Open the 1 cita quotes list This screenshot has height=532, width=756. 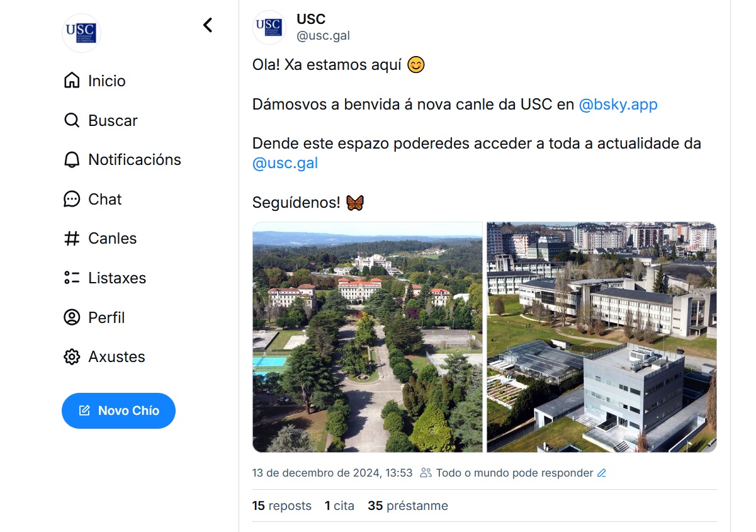pyautogui.click(x=339, y=506)
